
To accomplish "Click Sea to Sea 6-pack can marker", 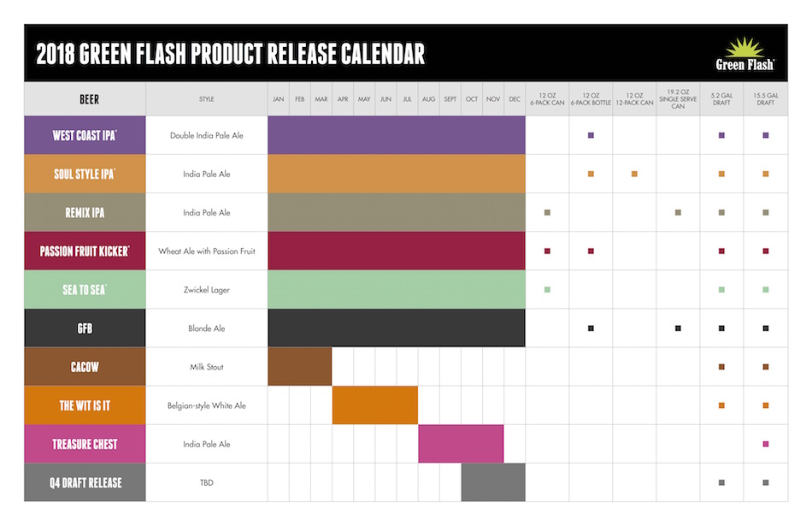I will pyautogui.click(x=547, y=290).
